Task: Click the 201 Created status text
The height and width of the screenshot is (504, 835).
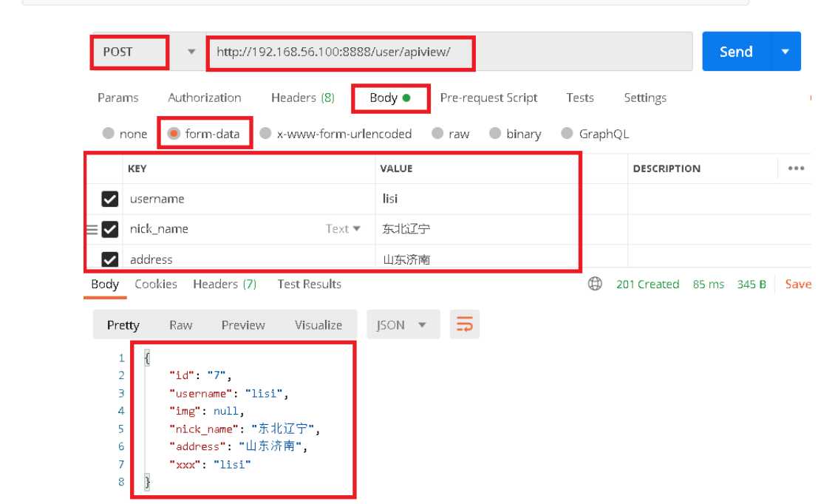Action: pos(647,284)
